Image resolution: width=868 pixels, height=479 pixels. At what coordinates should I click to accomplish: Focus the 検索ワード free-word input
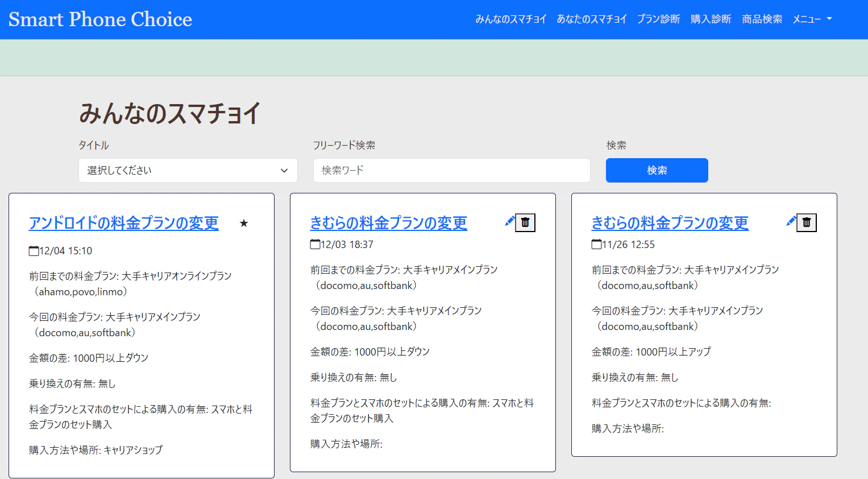(452, 170)
